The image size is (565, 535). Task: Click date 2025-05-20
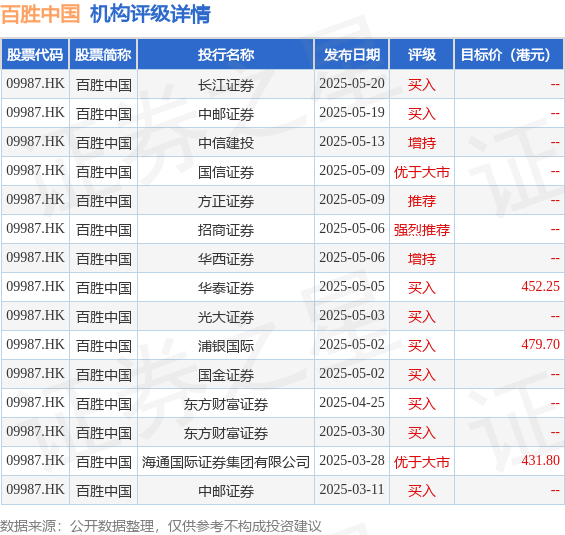352,84
